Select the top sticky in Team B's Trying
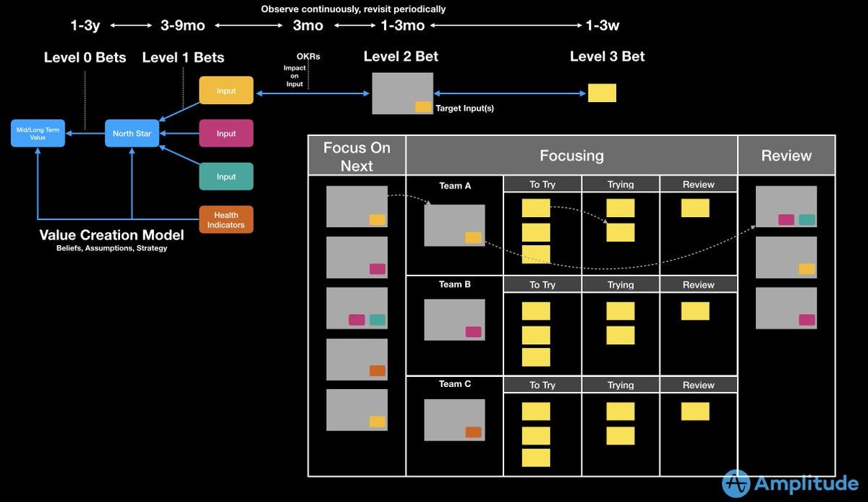The height and width of the screenshot is (502, 868). [620, 311]
